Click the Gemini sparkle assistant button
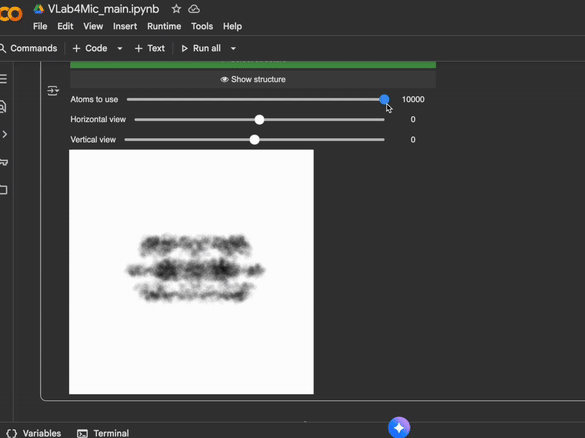The image size is (585, 438). click(x=399, y=428)
